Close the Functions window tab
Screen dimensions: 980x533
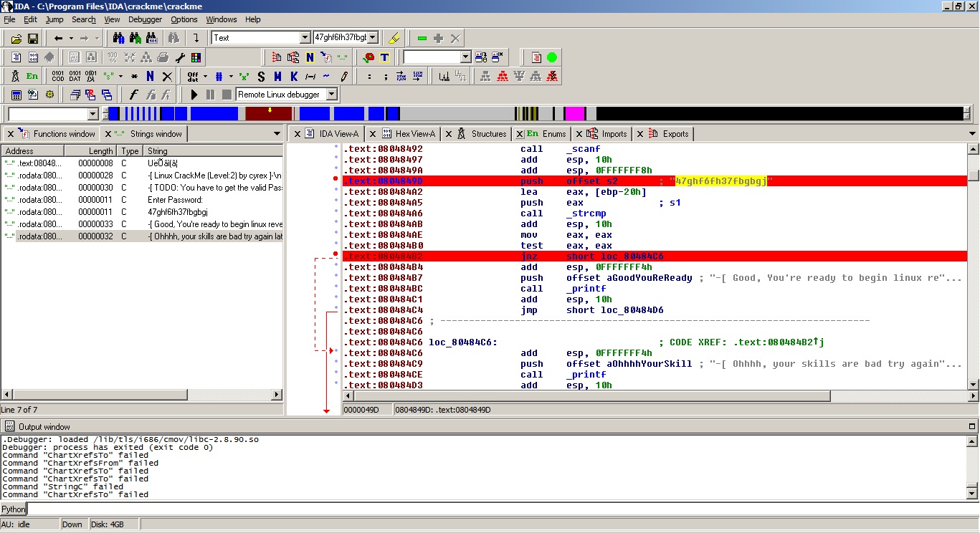point(11,134)
